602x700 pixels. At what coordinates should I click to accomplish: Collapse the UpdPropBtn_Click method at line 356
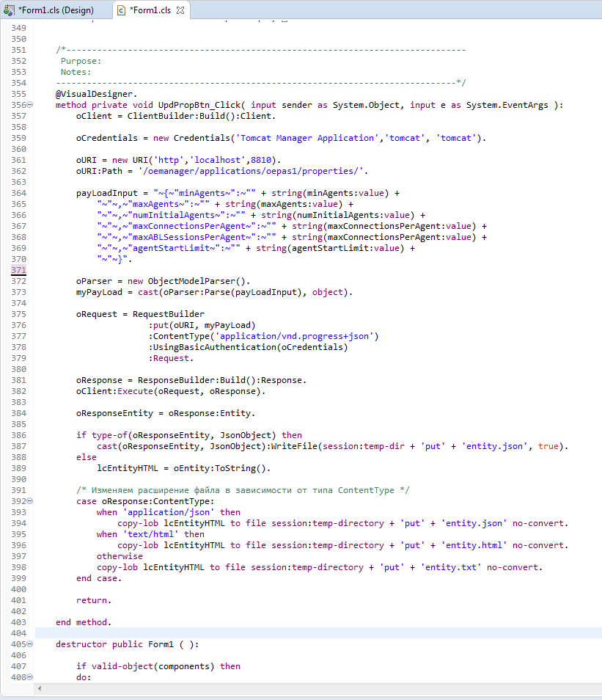[x=30, y=105]
